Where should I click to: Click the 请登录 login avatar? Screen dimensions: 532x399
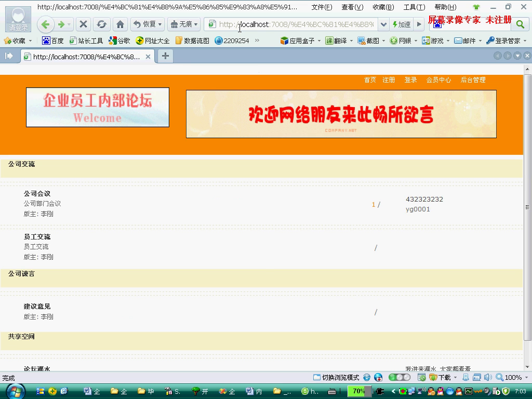tap(18, 19)
